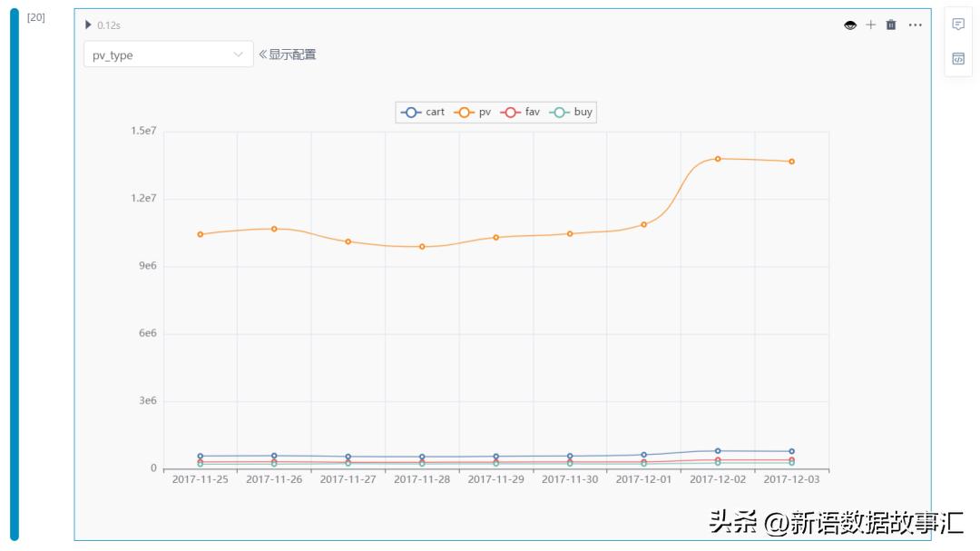Add a new cell with the plus icon
The image size is (980, 551).
[x=871, y=25]
